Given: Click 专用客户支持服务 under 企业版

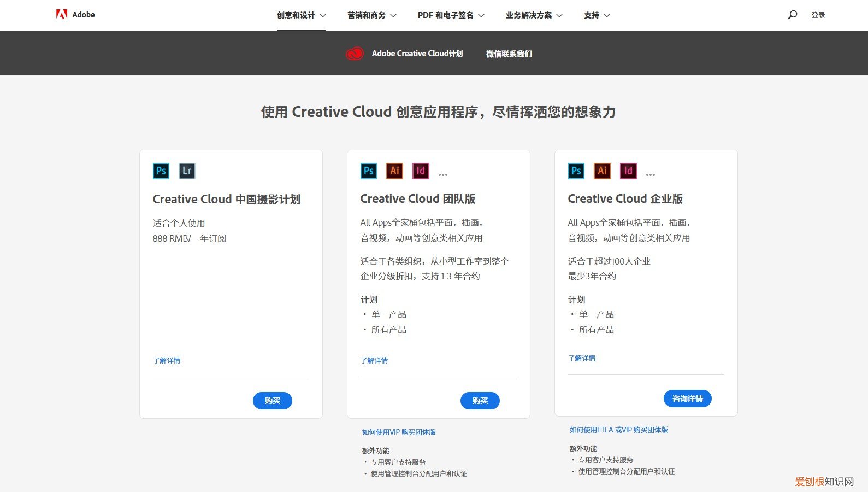Looking at the screenshot, I should pos(606,460).
